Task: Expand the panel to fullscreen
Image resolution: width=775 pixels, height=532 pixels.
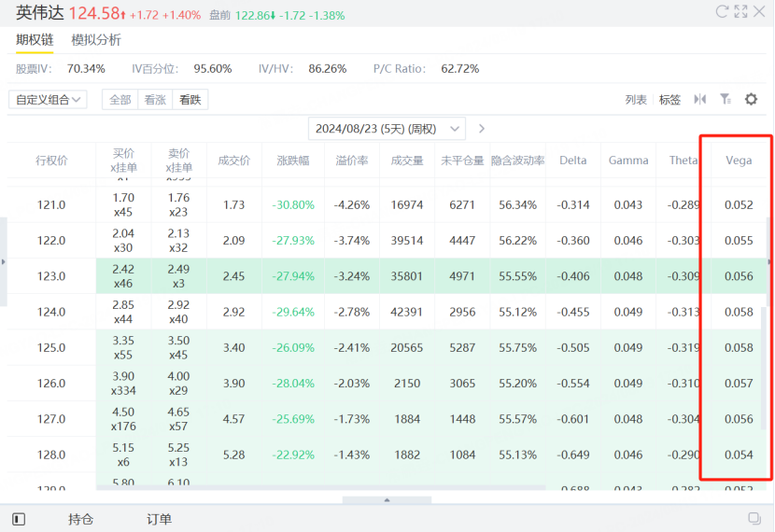Action: (740, 12)
